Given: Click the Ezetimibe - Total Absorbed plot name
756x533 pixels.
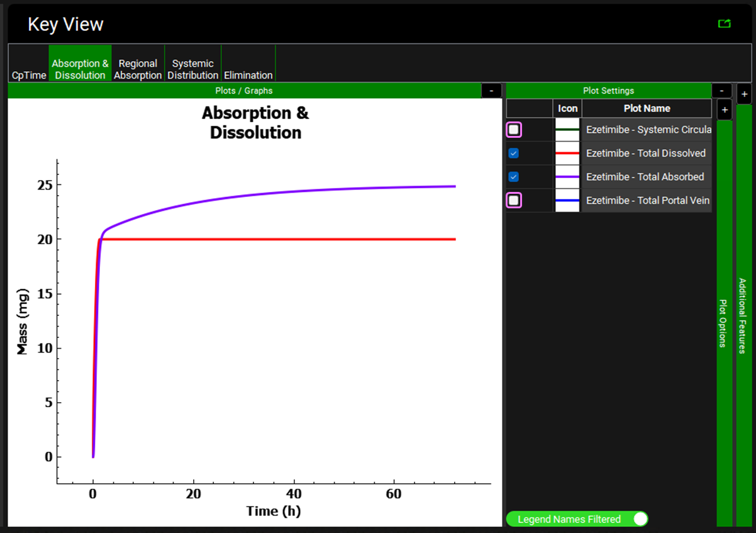Looking at the screenshot, I should tap(645, 177).
